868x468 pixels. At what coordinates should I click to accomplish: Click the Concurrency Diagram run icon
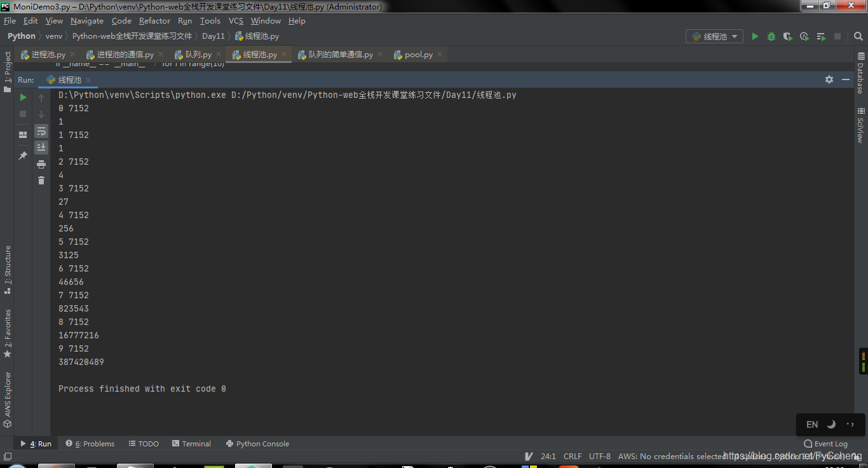pyautogui.click(x=821, y=36)
